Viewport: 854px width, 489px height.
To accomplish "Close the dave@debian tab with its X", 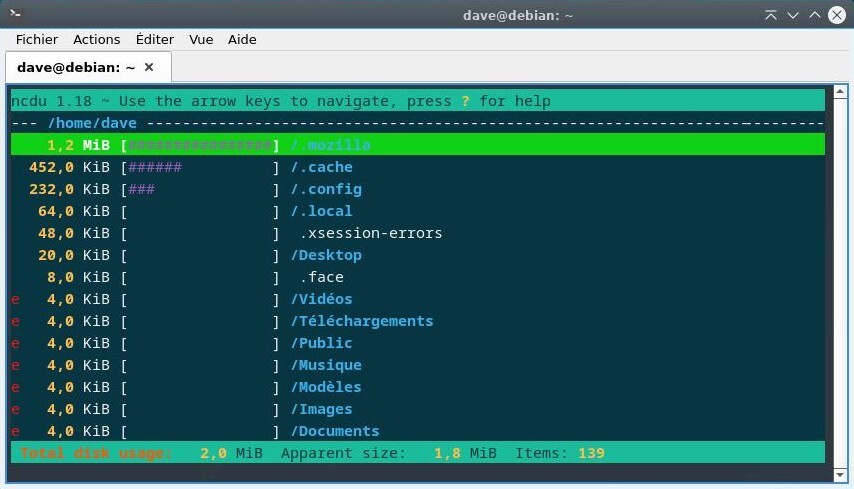I will [x=149, y=67].
